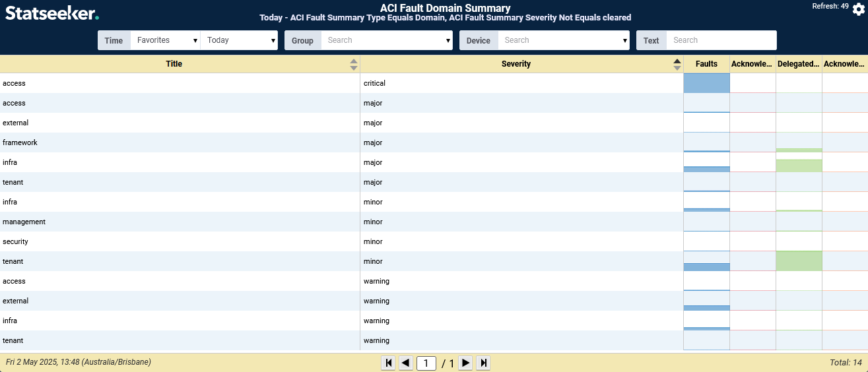
Task: Click the Delegated column header
Action: [x=799, y=64]
